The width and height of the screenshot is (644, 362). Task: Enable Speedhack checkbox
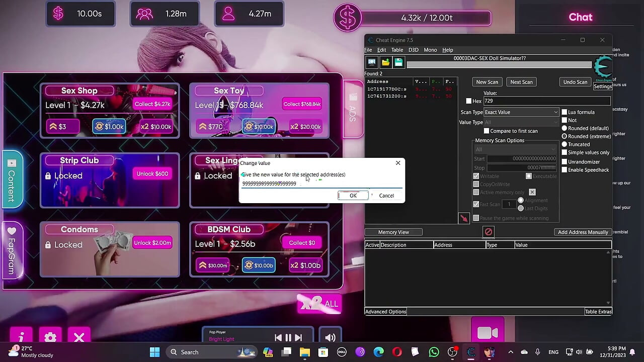pos(565,170)
